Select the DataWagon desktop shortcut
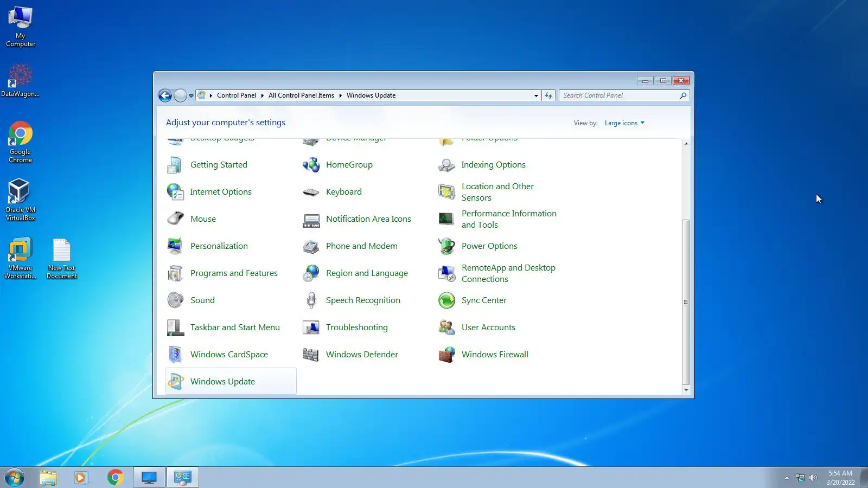This screenshot has width=868, height=488. [x=21, y=80]
